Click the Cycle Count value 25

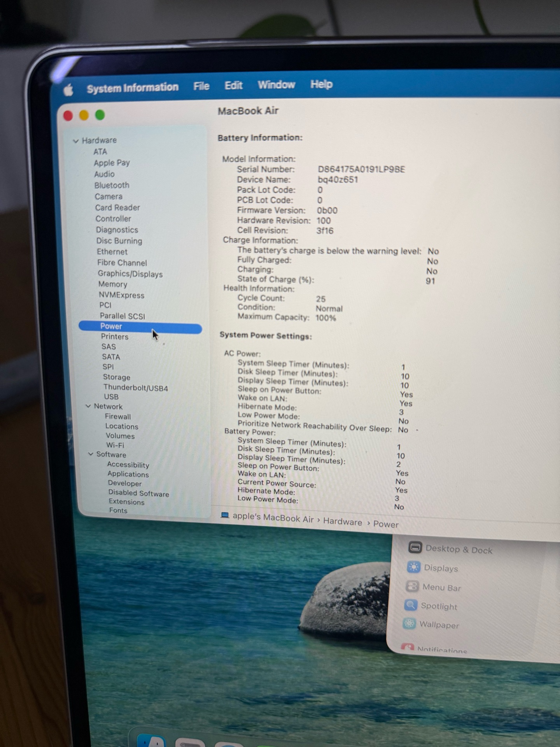(x=320, y=299)
